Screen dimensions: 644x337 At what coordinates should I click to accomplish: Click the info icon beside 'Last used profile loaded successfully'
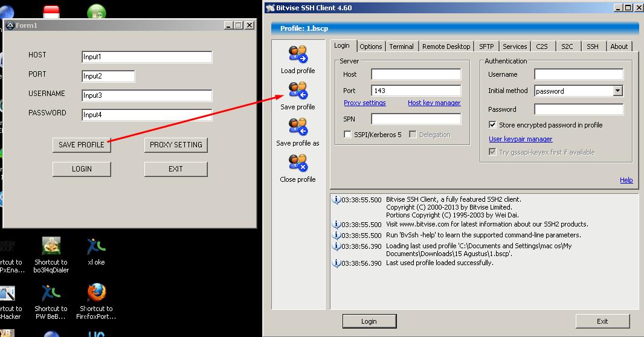(x=336, y=263)
